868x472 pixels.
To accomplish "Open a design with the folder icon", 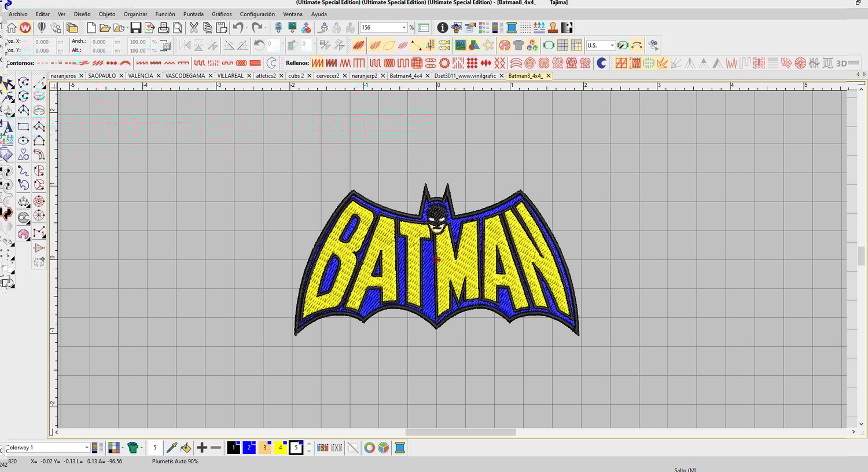I will pyautogui.click(x=105, y=27).
